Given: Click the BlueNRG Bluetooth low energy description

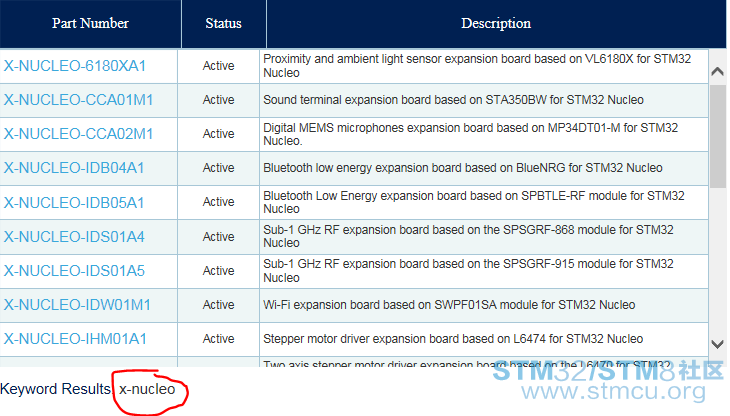Looking at the screenshot, I should [x=463, y=168].
